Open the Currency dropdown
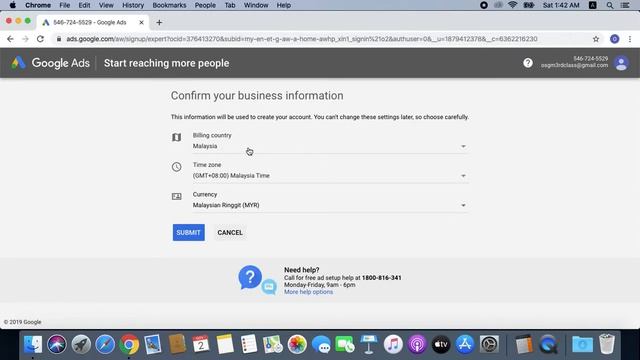The width and height of the screenshot is (640, 360). coord(330,205)
